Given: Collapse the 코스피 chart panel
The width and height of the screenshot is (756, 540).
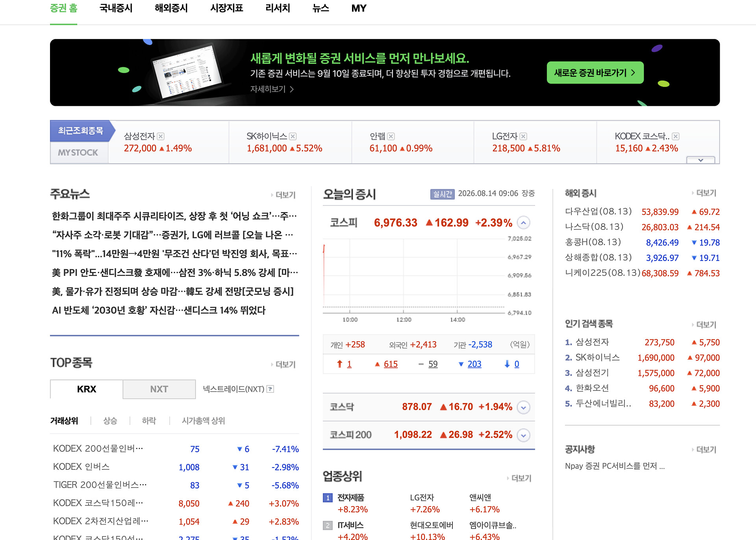Looking at the screenshot, I should [523, 223].
